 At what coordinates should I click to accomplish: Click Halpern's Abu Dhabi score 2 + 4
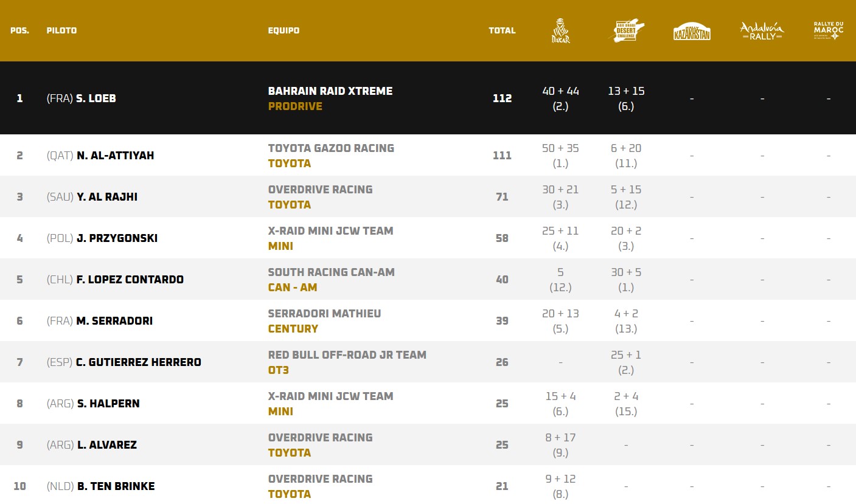coord(626,396)
